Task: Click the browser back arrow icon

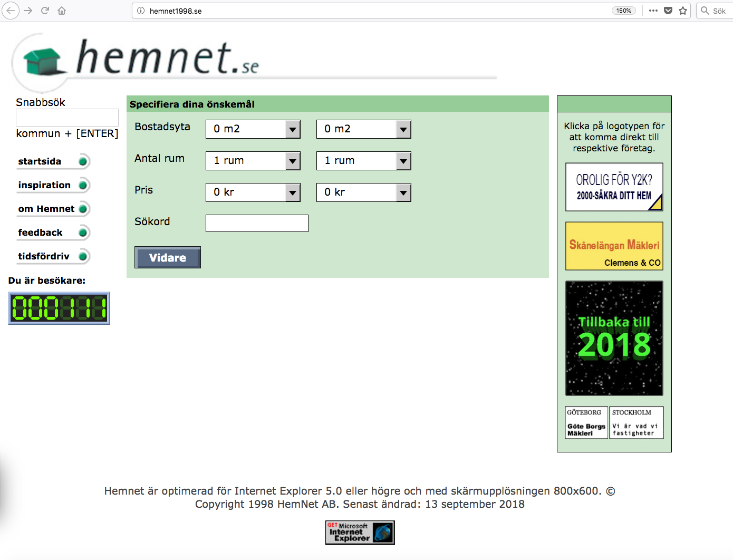Action: pyautogui.click(x=11, y=11)
